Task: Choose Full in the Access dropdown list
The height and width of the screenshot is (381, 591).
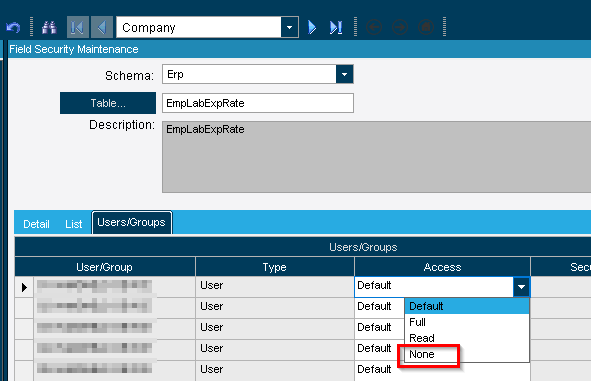Action: 467,322
